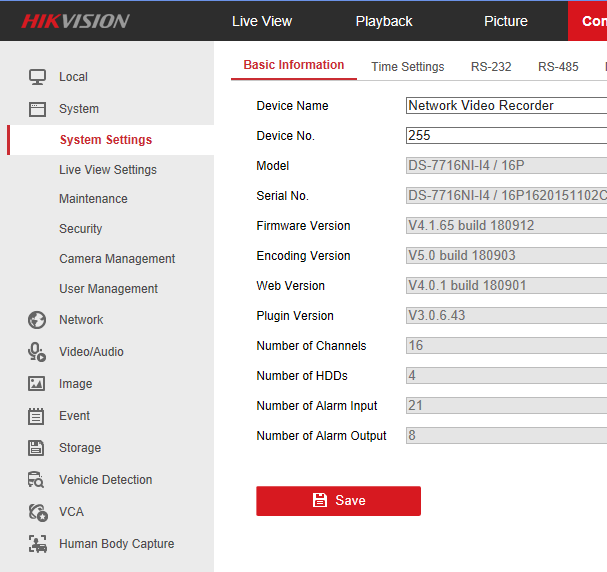Viewport: 607px width, 572px height.
Task: Go to Playback in top navigation
Action: pyautogui.click(x=384, y=21)
